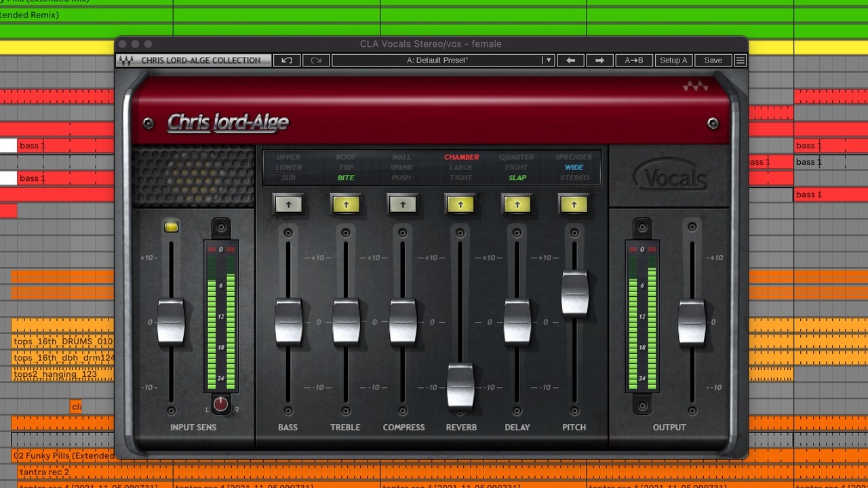Copy settings with the A→B button
The width and height of the screenshot is (868, 488).
pyautogui.click(x=634, y=60)
